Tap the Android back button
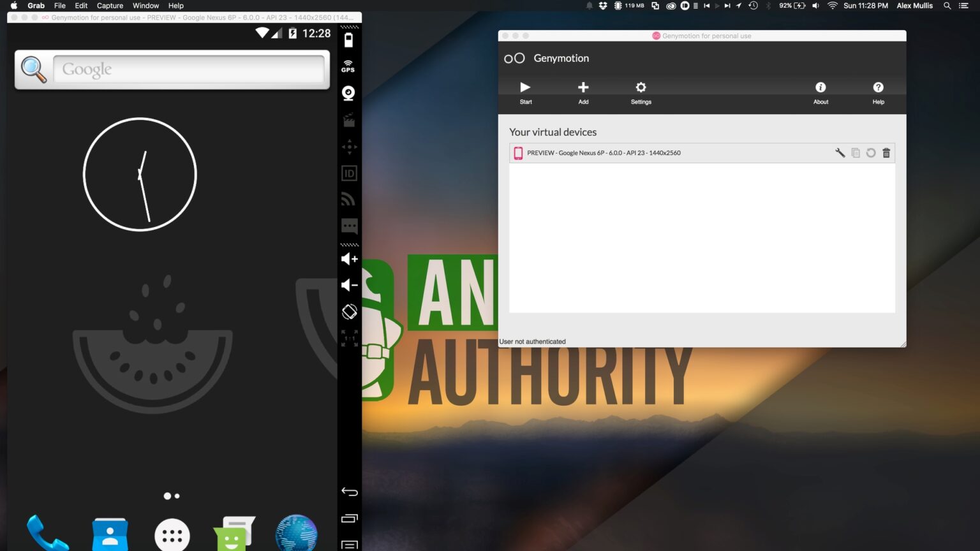Screen dimensions: 980x551 click(349, 492)
